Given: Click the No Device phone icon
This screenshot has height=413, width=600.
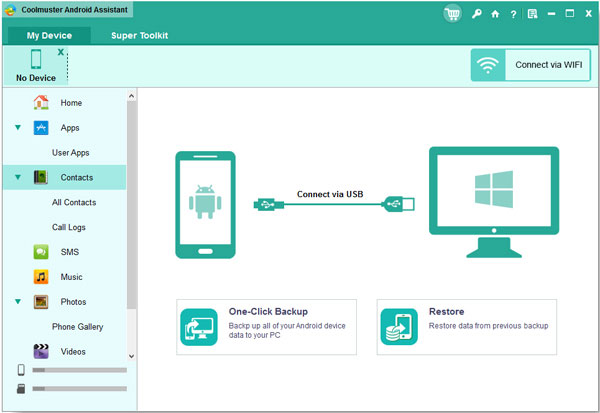Looking at the screenshot, I should click(x=36, y=59).
